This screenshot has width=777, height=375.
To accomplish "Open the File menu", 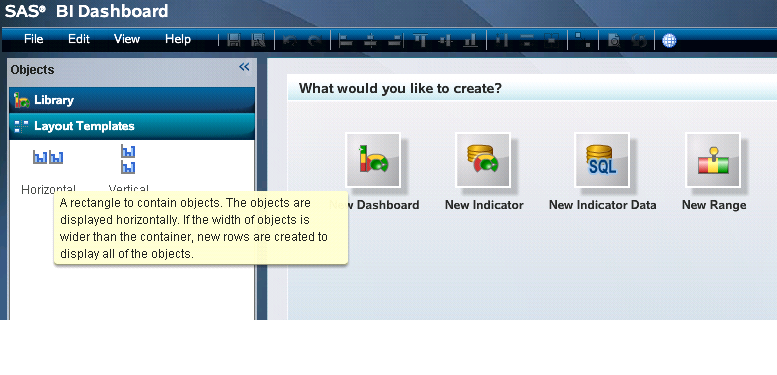I will coord(33,39).
